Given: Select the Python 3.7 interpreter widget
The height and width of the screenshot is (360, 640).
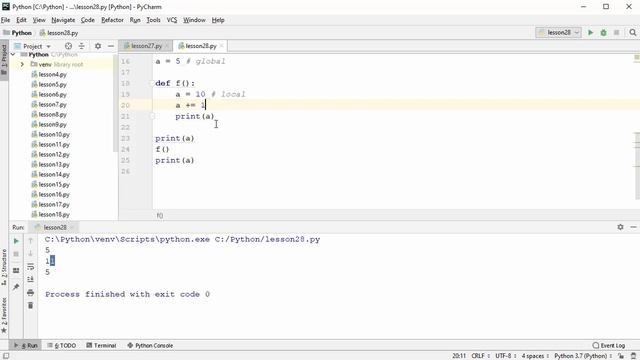Looking at the screenshot, I should [583, 356].
